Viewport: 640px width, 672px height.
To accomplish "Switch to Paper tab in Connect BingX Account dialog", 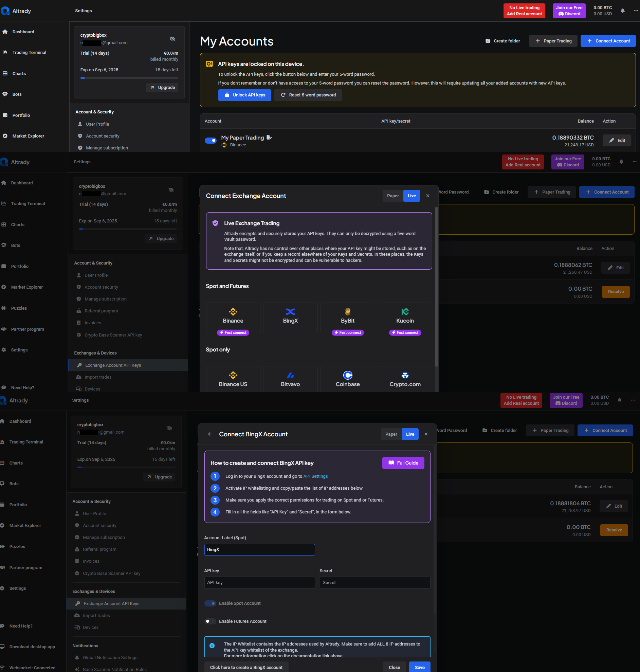I will 391,434.
